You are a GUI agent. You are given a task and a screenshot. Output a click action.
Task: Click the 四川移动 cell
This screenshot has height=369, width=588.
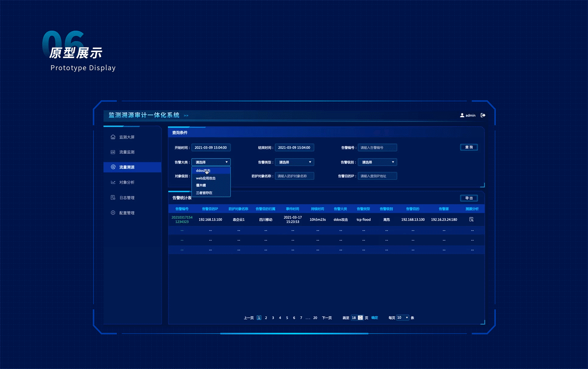click(265, 220)
